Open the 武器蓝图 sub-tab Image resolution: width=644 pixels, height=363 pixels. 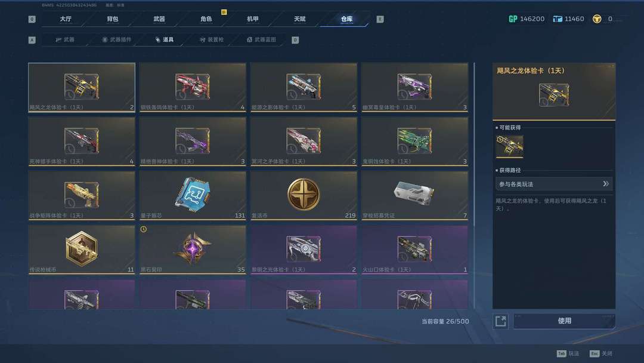click(261, 39)
